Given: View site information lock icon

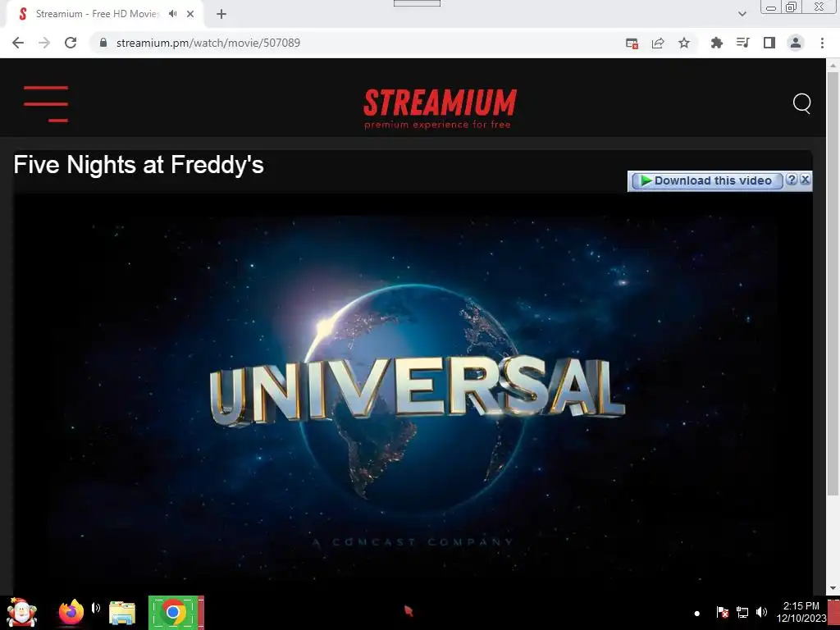Looking at the screenshot, I should [103, 43].
